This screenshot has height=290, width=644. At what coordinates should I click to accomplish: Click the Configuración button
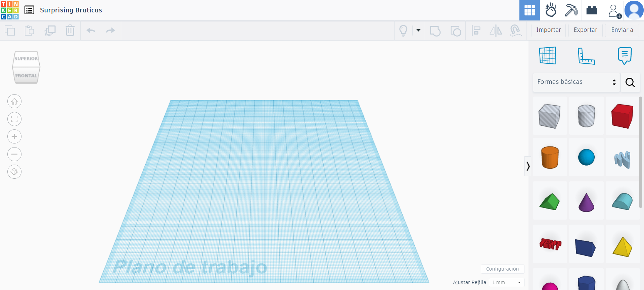pyautogui.click(x=502, y=269)
